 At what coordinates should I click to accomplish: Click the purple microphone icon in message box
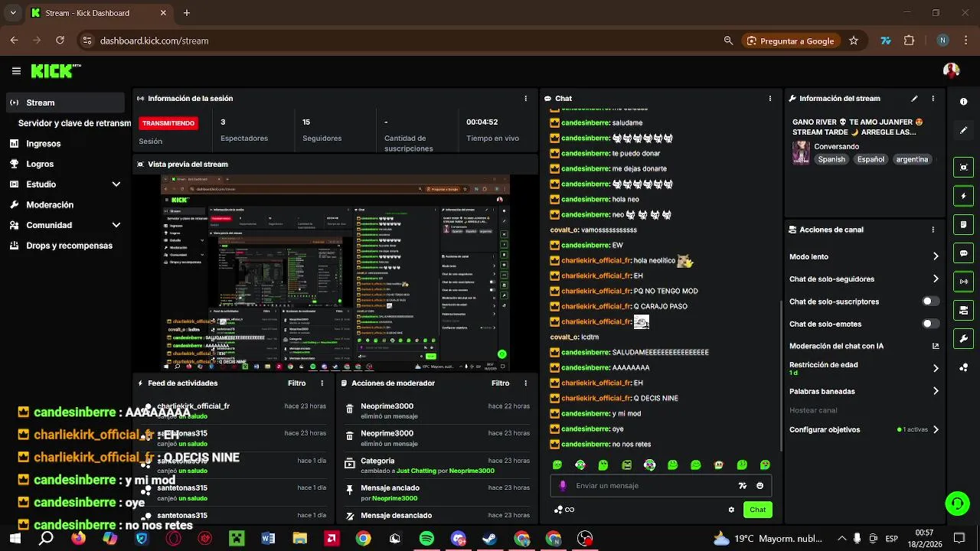click(x=563, y=485)
